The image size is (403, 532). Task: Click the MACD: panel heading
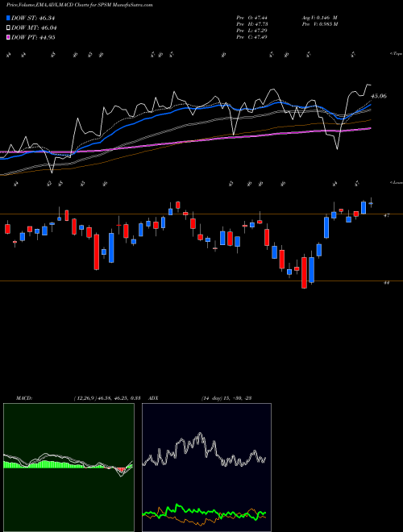pyautogui.click(x=23, y=398)
